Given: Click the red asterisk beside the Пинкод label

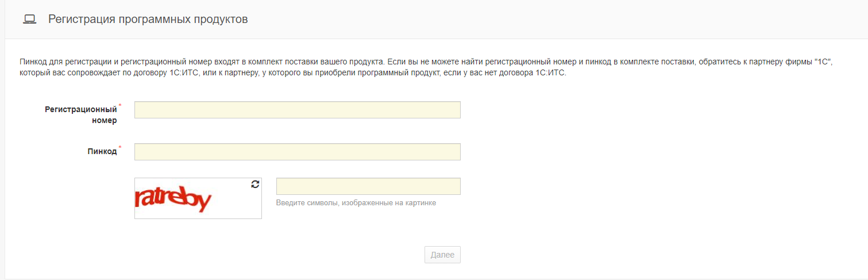Looking at the screenshot, I should point(120,148).
